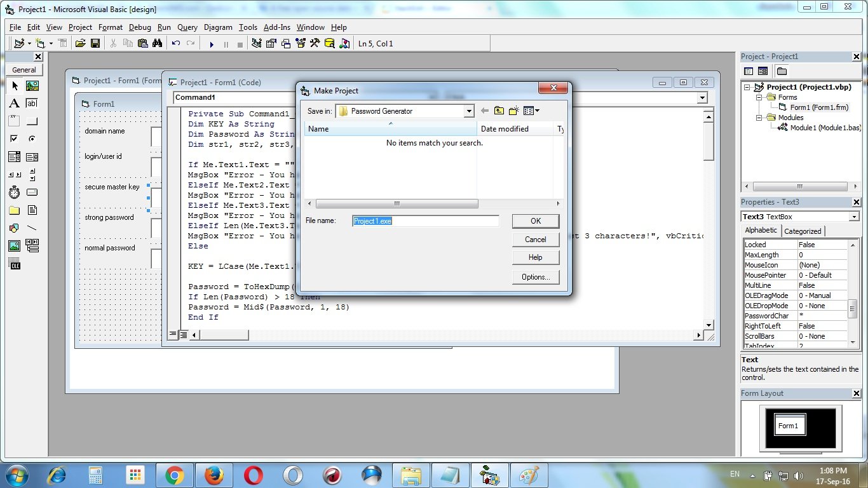868x488 pixels.
Task: Click OK in Make Project dialog
Action: pos(536,221)
